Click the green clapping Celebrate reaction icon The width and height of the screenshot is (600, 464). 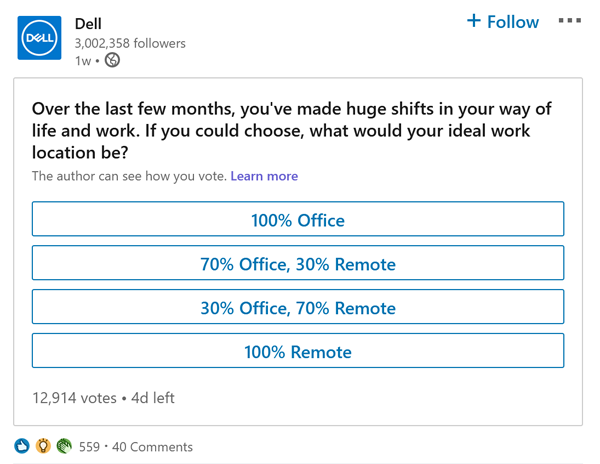pos(64,446)
